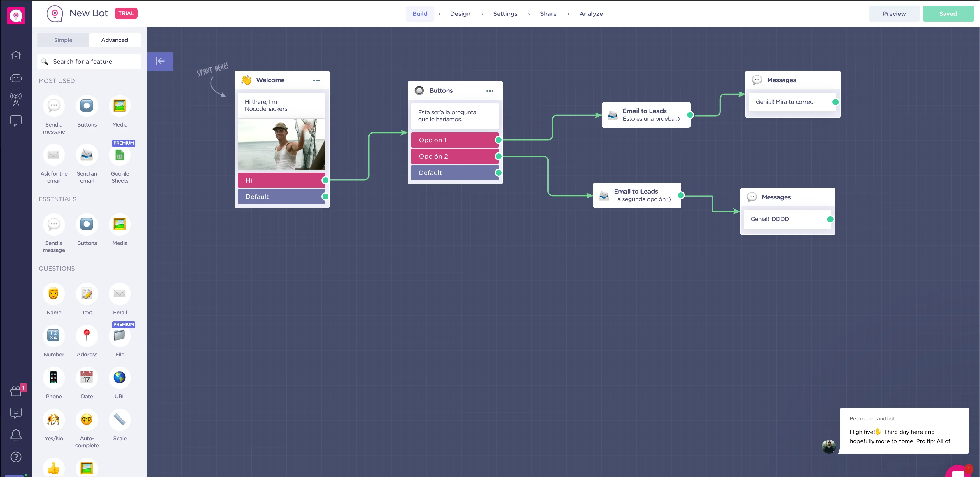
Task: Open the bots robot icon in sidebar
Action: (x=15, y=78)
